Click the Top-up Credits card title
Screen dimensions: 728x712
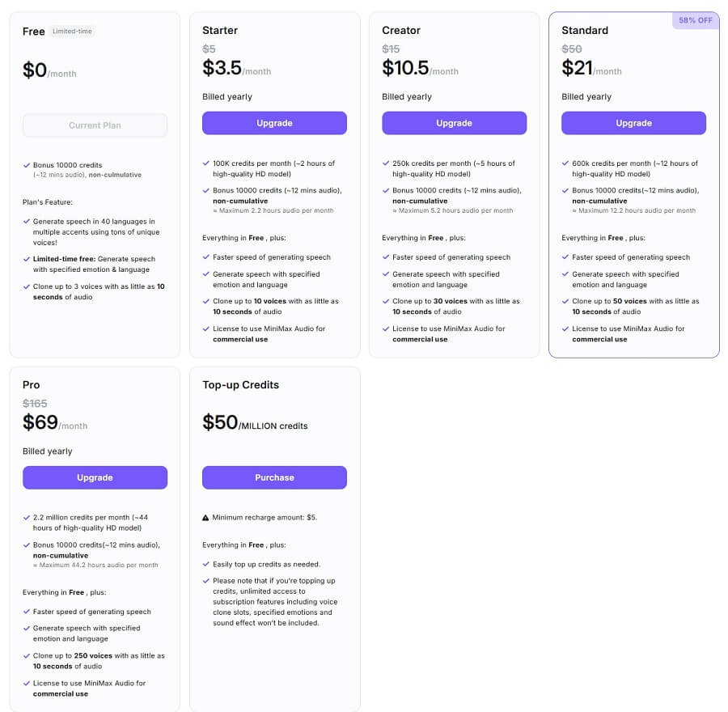coord(240,385)
